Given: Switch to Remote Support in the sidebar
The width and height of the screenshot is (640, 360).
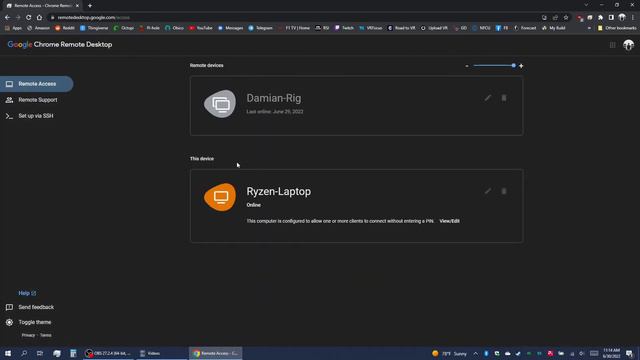Looking at the screenshot, I should point(37,100).
